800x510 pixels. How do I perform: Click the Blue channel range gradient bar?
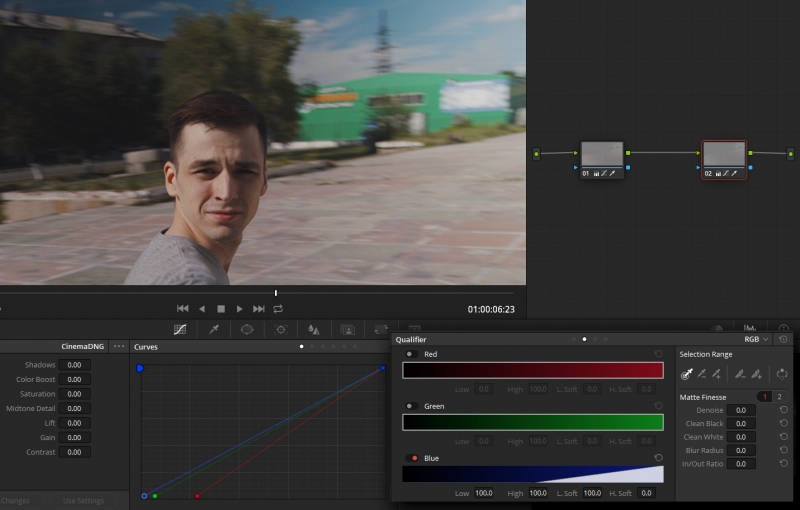click(532, 474)
